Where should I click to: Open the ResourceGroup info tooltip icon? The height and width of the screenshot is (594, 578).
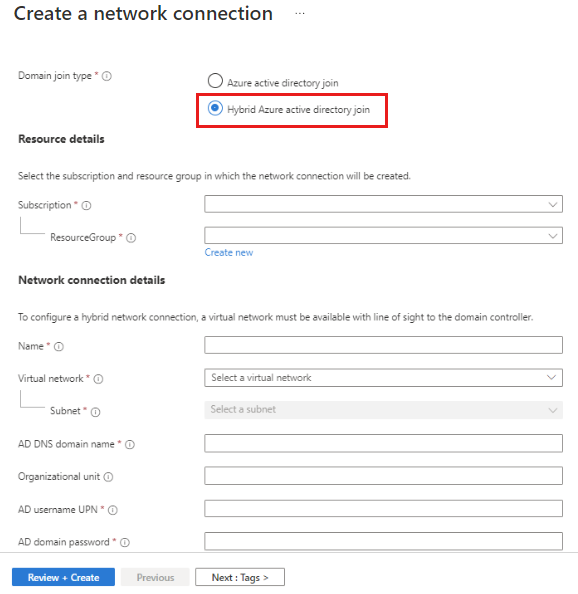[x=131, y=238]
